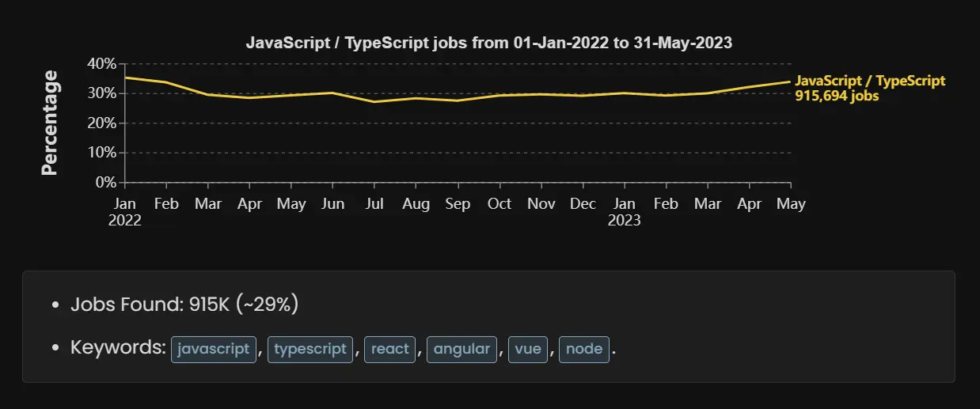Click the node keyword tag

pos(584,349)
